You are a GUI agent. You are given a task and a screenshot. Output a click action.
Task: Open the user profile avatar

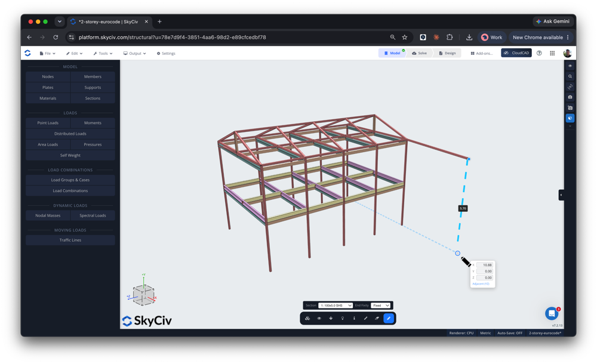pyautogui.click(x=567, y=53)
